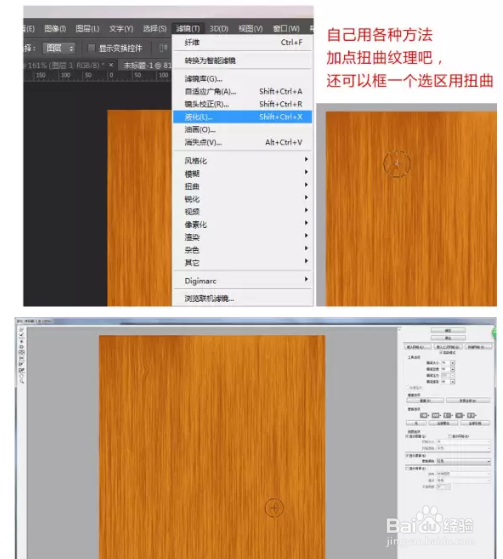503x559 pixels.
Task: Toggle the 显示图像 checkbox
Action: tap(407, 436)
